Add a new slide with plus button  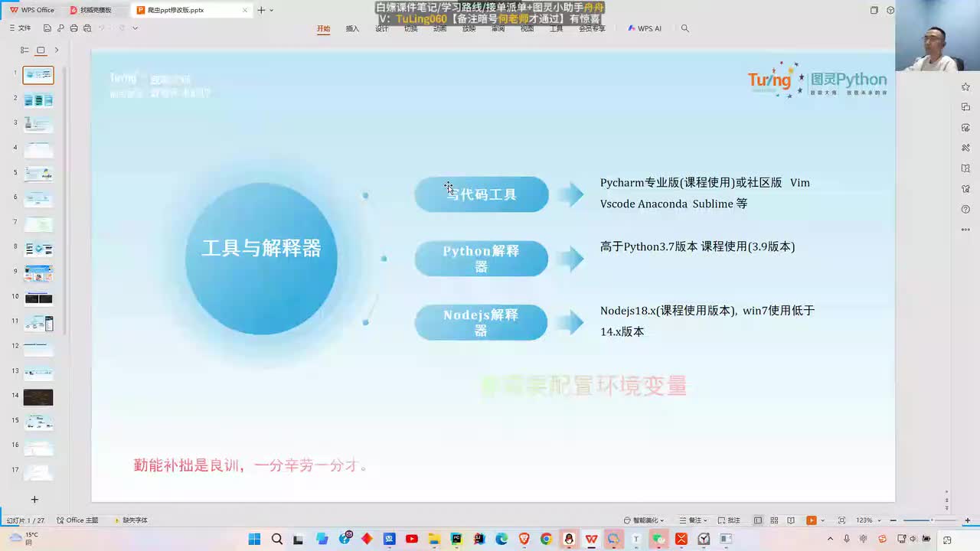tap(34, 499)
